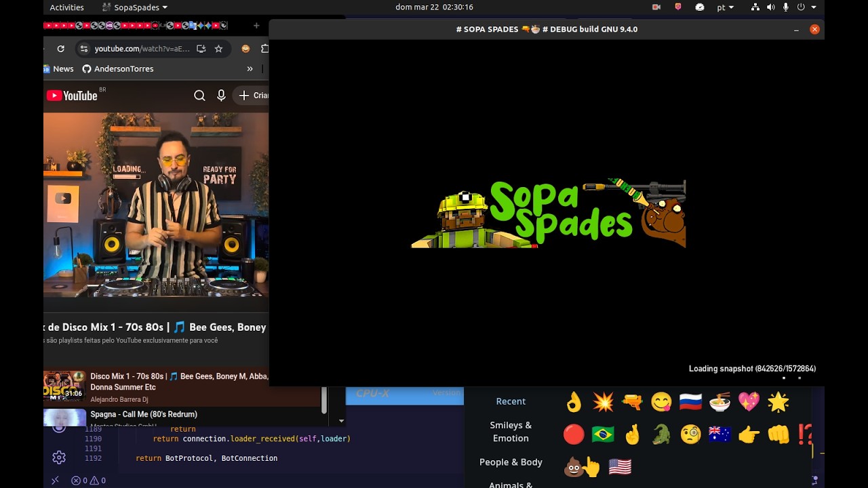868x488 pixels.
Task: Reload the YouTube page
Action: pos(60,49)
